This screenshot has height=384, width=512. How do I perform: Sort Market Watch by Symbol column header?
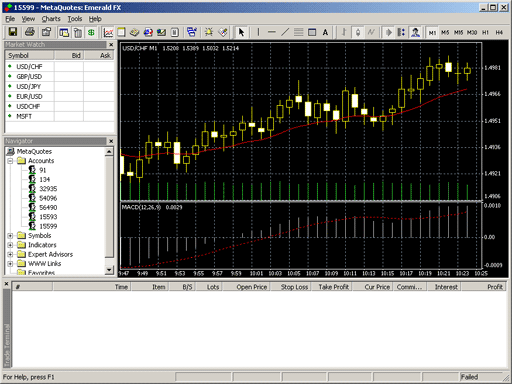tap(29, 55)
